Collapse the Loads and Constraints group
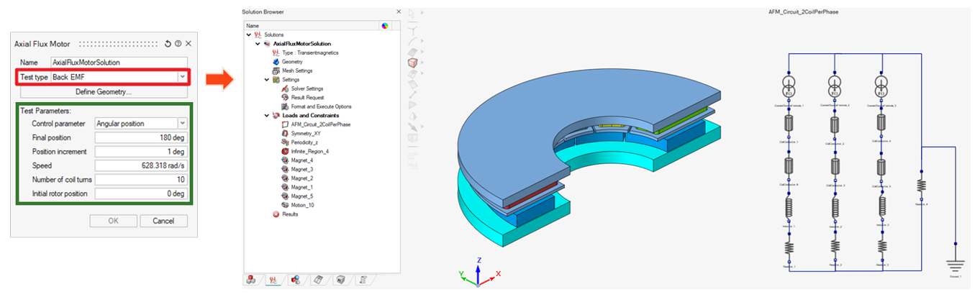This screenshot has height=297, width=980. [266, 115]
